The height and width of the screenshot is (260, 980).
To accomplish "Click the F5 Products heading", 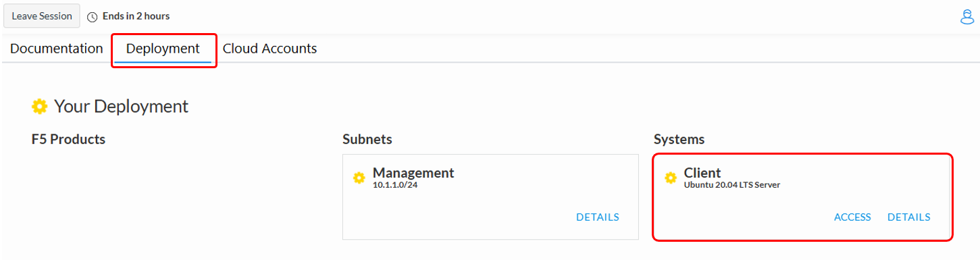I will (69, 139).
